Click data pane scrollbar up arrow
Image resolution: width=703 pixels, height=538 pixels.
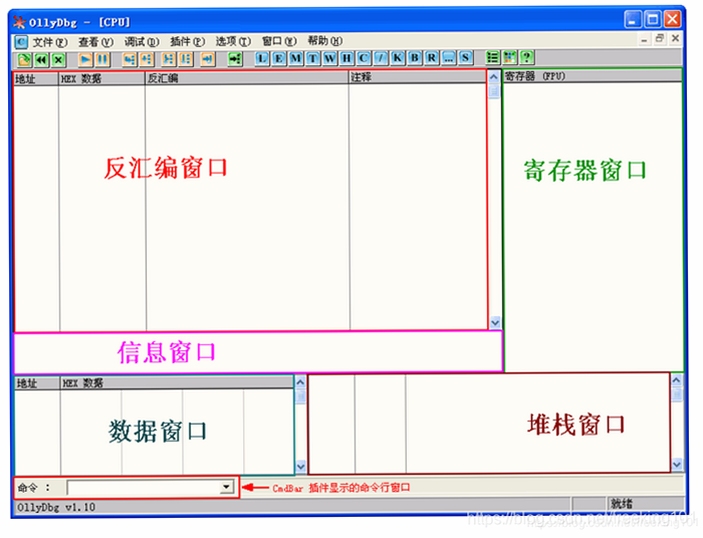[x=300, y=382]
